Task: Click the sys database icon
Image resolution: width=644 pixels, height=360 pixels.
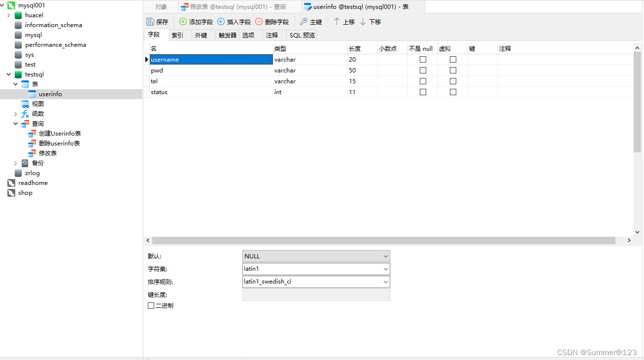Action: 18,54
